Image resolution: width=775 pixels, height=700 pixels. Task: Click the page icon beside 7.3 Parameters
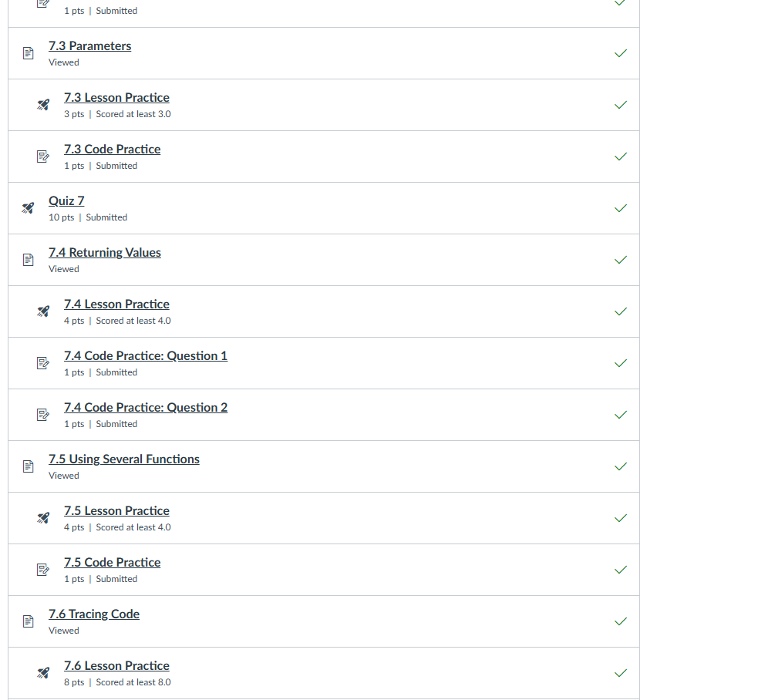[29, 53]
